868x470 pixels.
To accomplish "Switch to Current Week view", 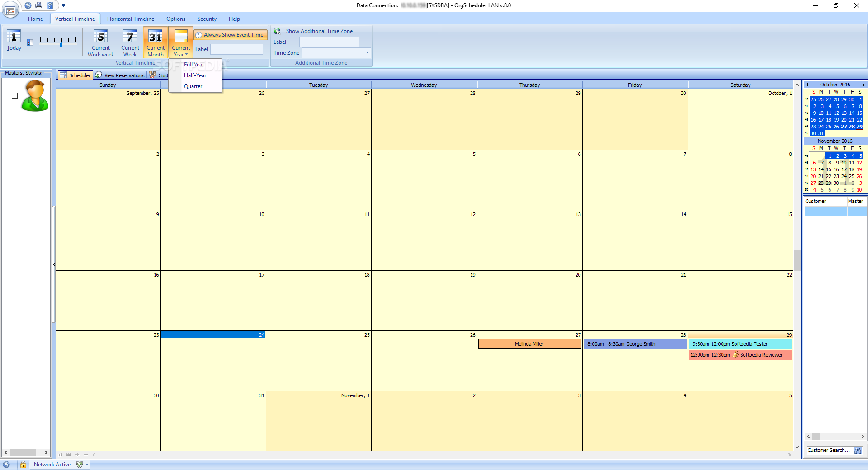I will click(130, 42).
